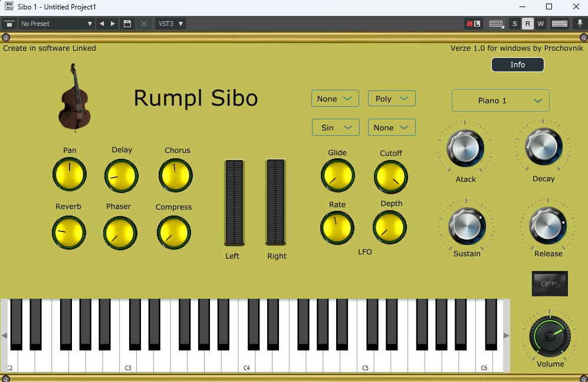This screenshot has width=588, height=382.
Task: Click the pin window icon
Action: (580, 24)
